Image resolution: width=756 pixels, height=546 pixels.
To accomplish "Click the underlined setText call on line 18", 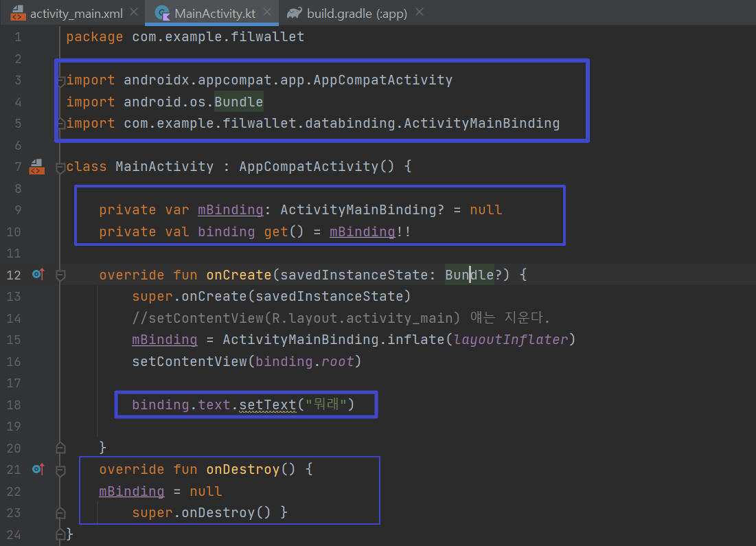I will [268, 405].
